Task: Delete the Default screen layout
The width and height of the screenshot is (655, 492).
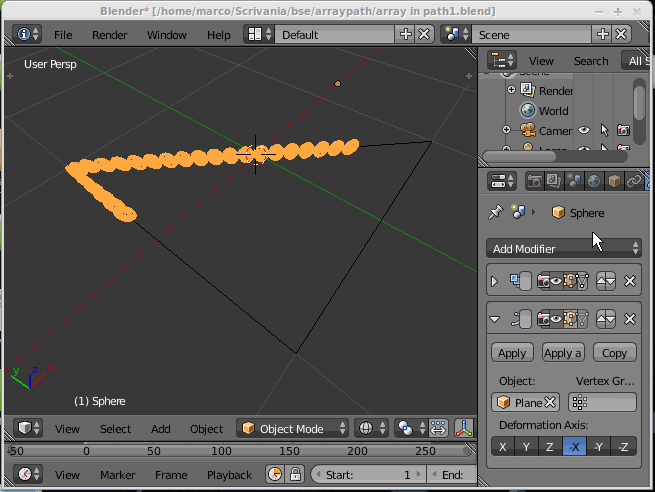Action: pyautogui.click(x=424, y=34)
